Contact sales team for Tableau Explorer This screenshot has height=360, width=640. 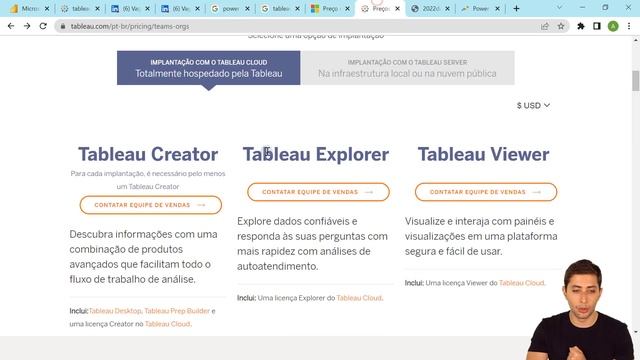pyautogui.click(x=318, y=192)
